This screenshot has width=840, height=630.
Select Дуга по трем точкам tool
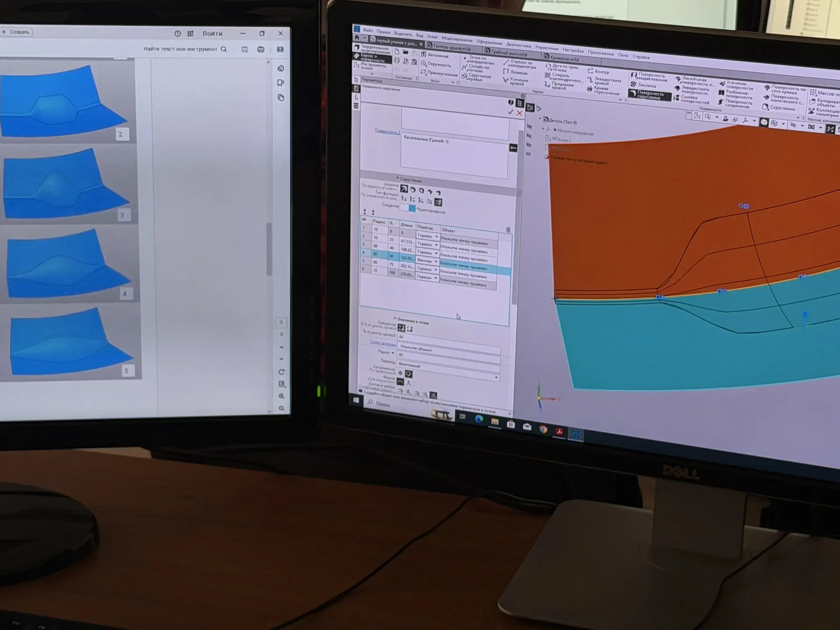point(562,67)
